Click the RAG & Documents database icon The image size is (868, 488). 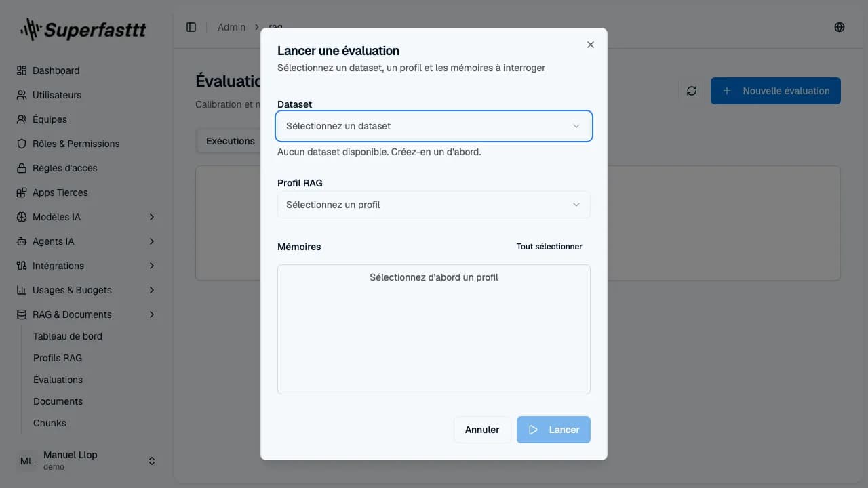click(22, 314)
